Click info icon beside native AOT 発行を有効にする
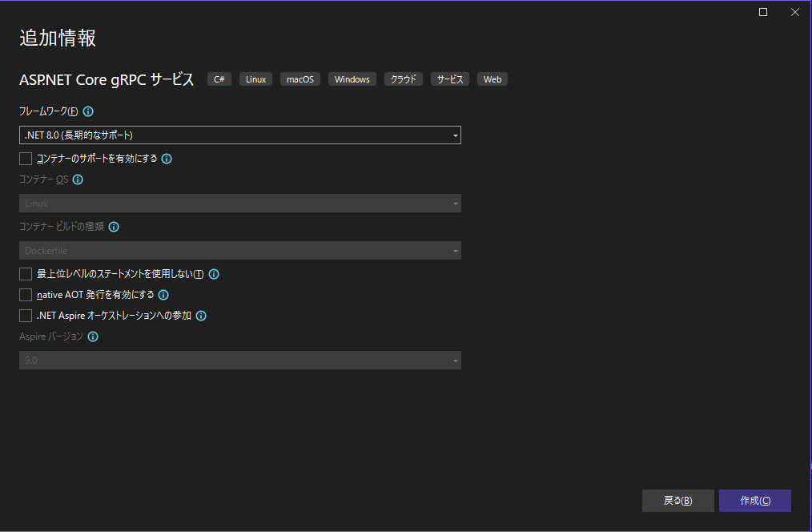The width and height of the screenshot is (812, 532). [x=163, y=295]
